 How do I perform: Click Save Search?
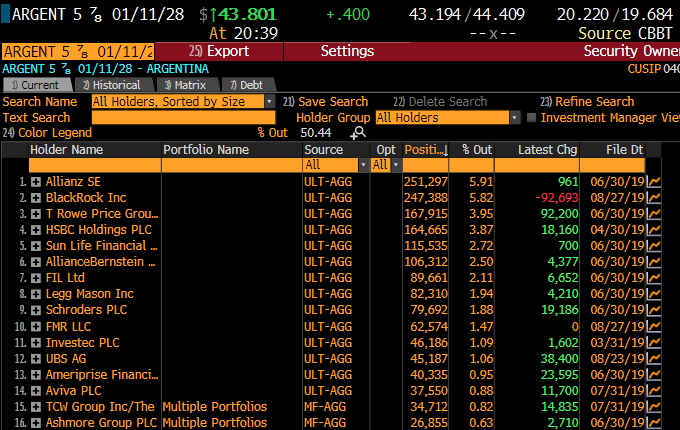coord(325,101)
